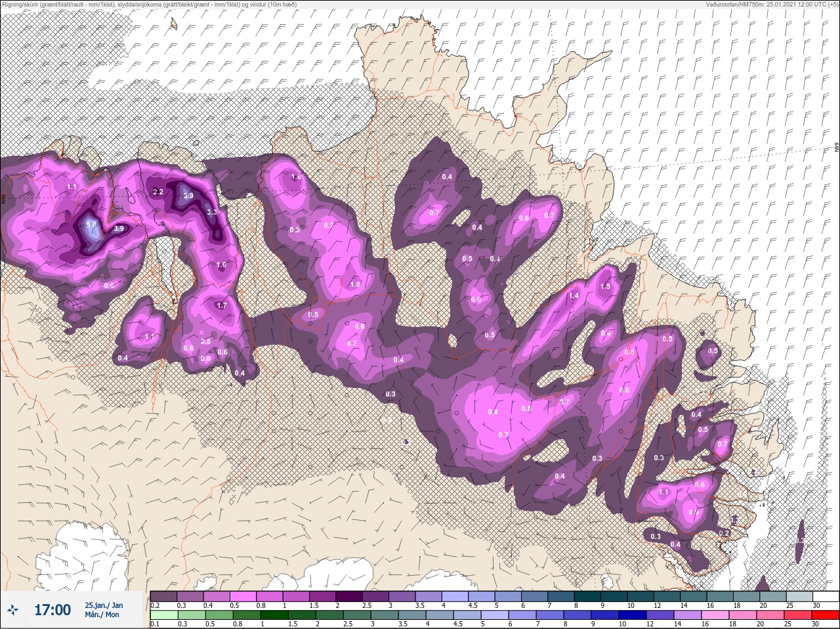Screen dimensions: 840x629
Task: Click the weekday text 'Mán./ Mon'
Action: [102, 615]
